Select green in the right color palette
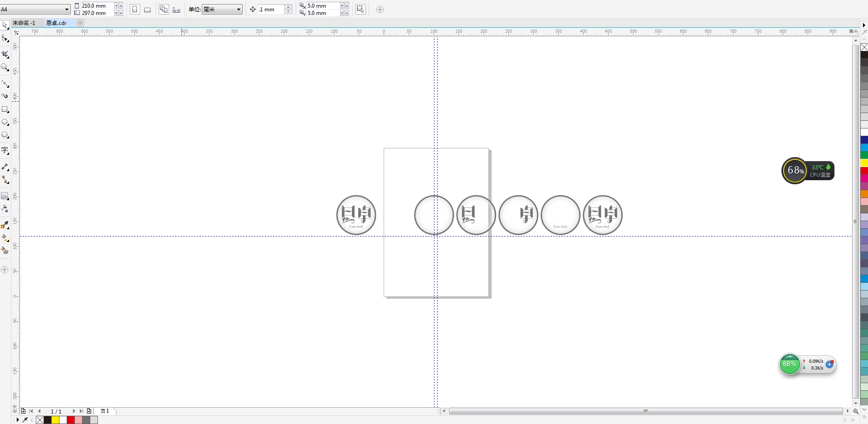Viewport: 868px width, 424px height. click(x=864, y=155)
